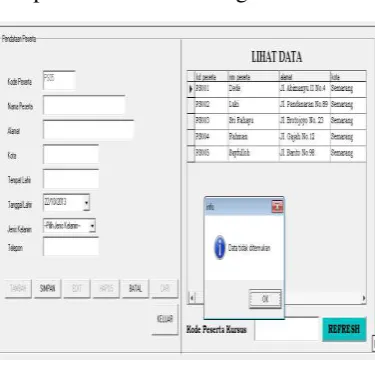Click OK in the info dialog
The height and width of the screenshot is (366, 375).
(x=265, y=299)
